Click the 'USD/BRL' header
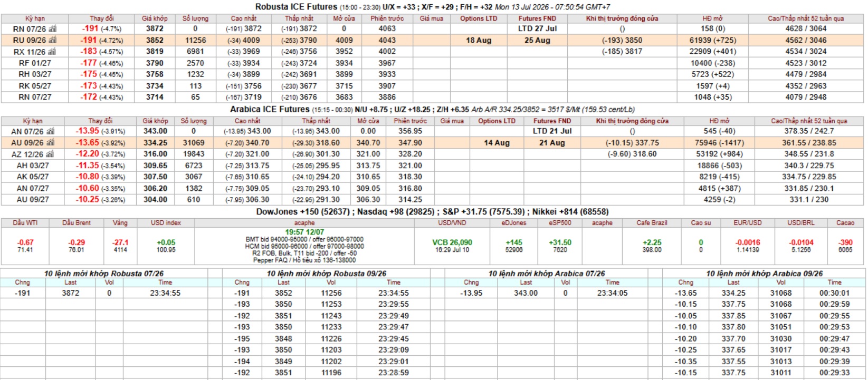The width and height of the screenshot is (868, 380). click(801, 223)
